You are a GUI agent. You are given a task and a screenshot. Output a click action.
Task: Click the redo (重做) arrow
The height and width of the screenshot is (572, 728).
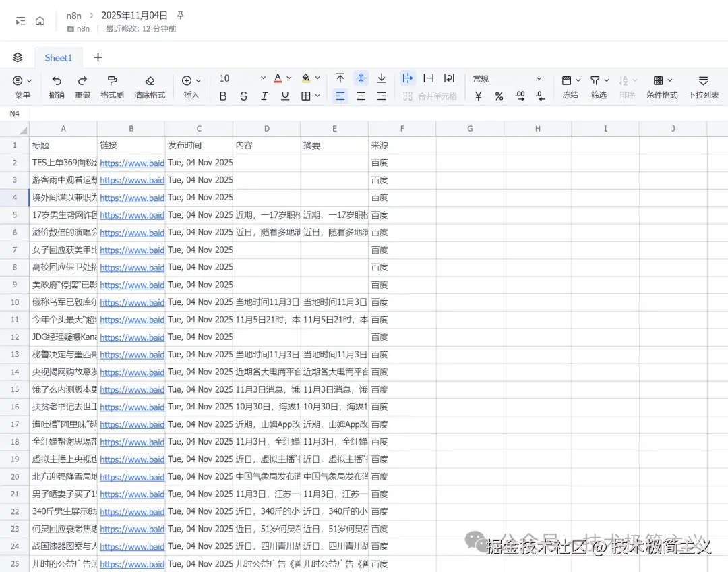coord(83,80)
